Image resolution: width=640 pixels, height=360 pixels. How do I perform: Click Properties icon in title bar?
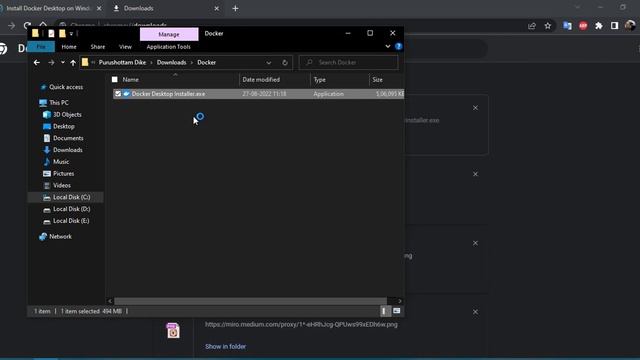click(x=51, y=33)
